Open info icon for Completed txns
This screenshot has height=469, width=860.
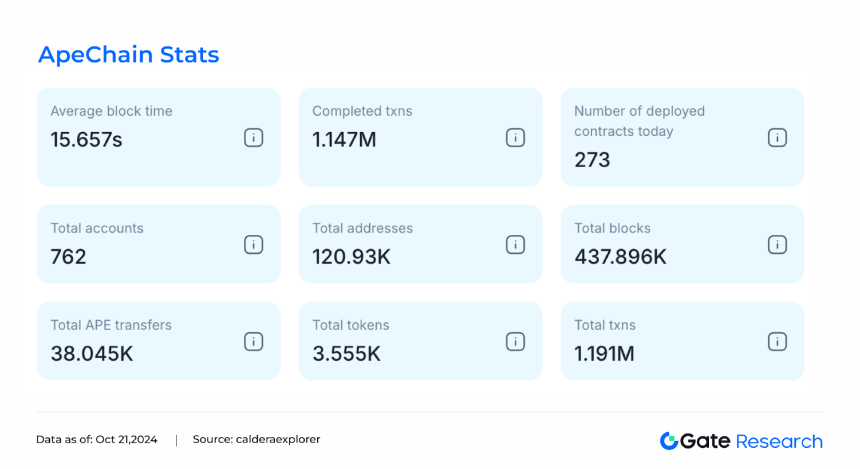coord(515,138)
